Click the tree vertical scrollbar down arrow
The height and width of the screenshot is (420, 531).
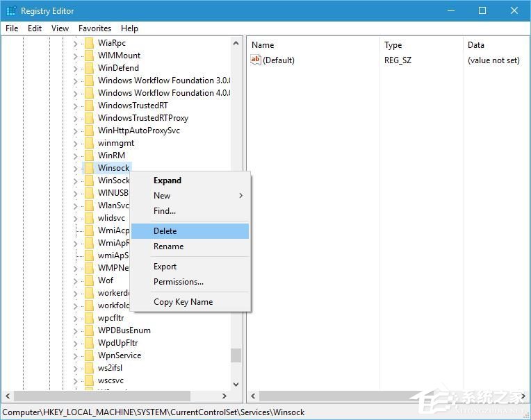pyautogui.click(x=236, y=384)
